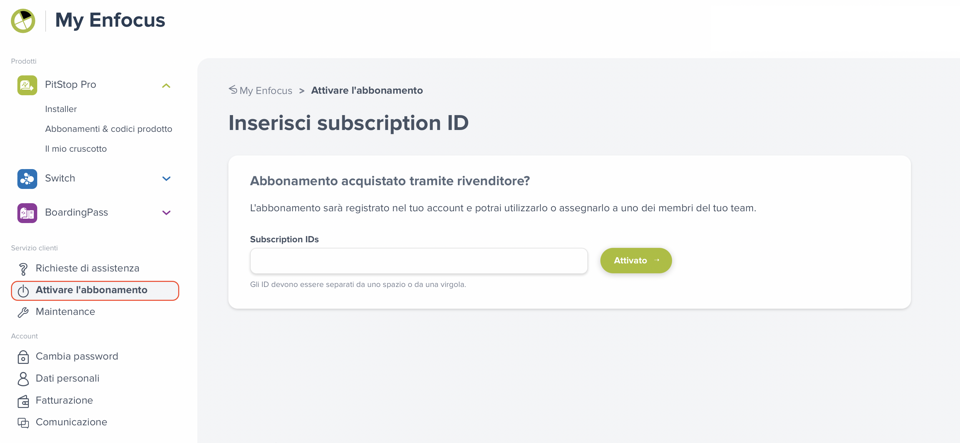
Task: Click the Richieste di assistenza question icon
Action: click(23, 269)
